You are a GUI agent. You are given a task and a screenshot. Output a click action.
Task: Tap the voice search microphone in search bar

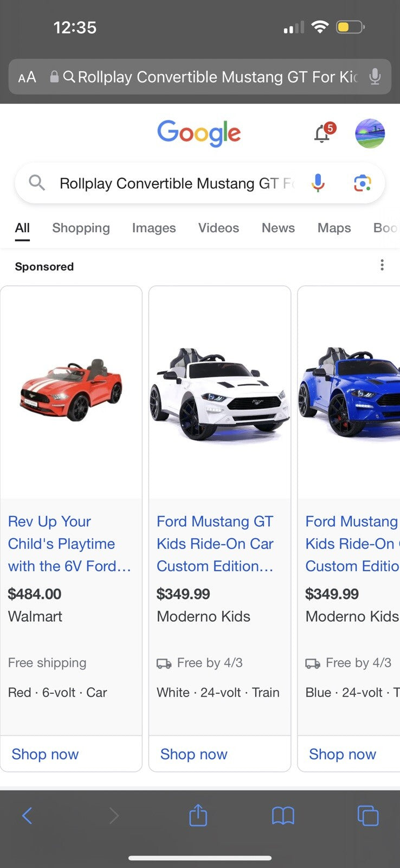(318, 183)
